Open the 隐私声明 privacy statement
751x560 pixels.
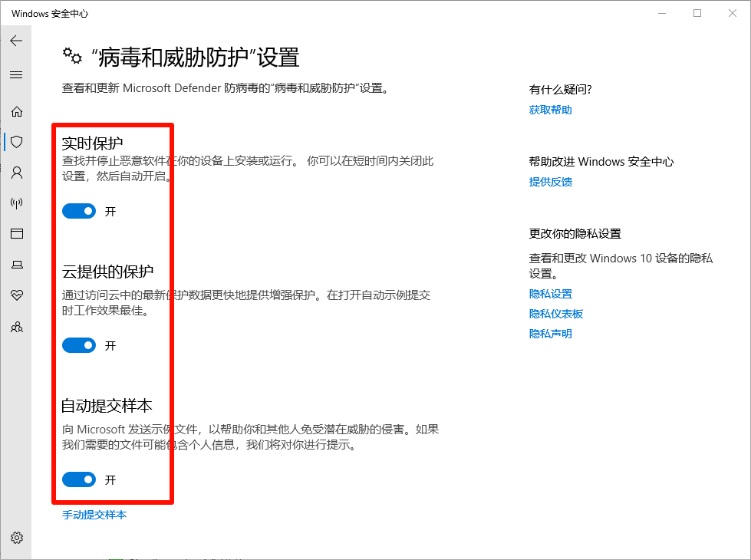(x=549, y=333)
